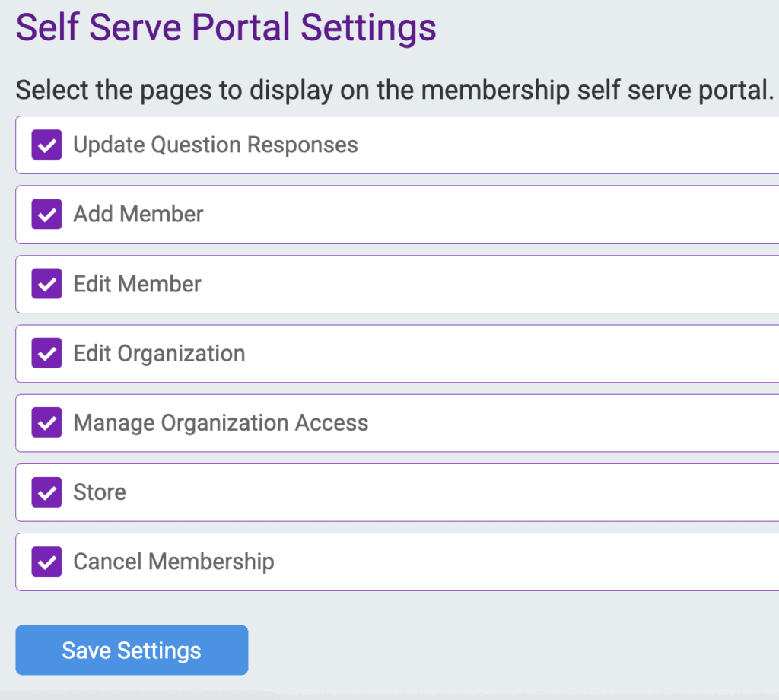Uncheck the Update Question Responses checkbox

click(46, 145)
